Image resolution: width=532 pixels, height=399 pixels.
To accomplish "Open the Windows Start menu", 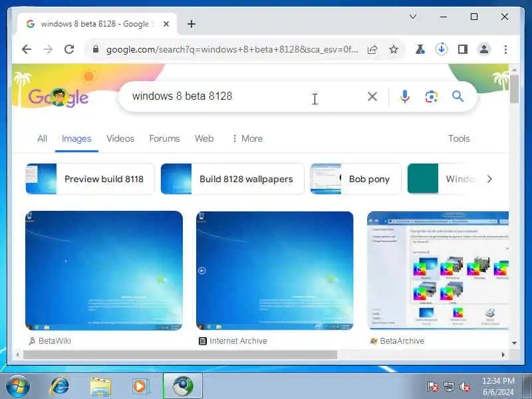I will point(18,386).
